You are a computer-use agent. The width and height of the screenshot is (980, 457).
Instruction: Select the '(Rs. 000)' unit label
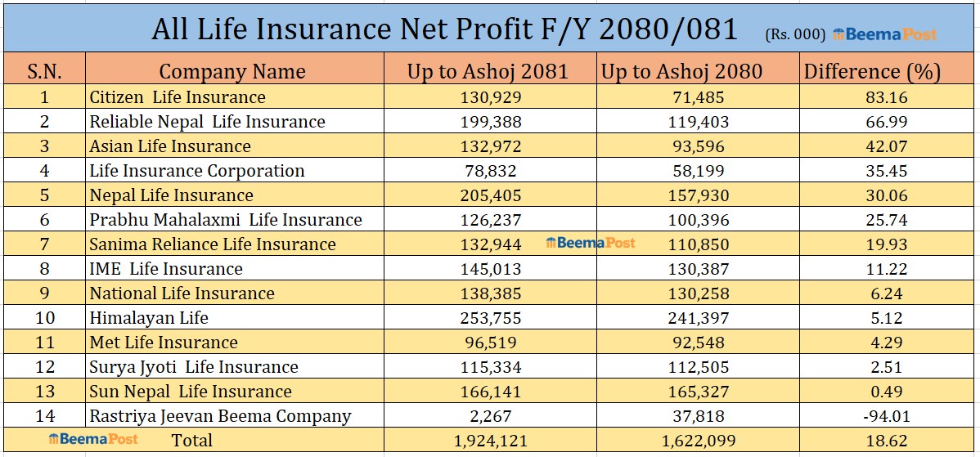[x=795, y=35]
